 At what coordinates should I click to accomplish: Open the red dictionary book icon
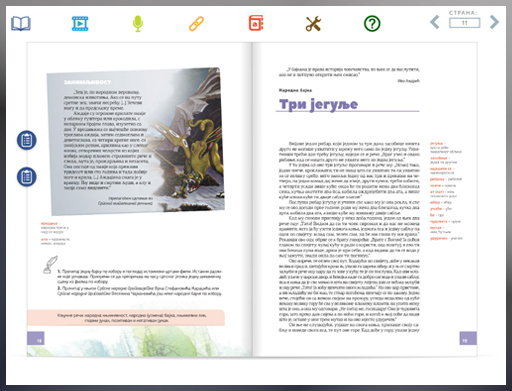pos(256,23)
